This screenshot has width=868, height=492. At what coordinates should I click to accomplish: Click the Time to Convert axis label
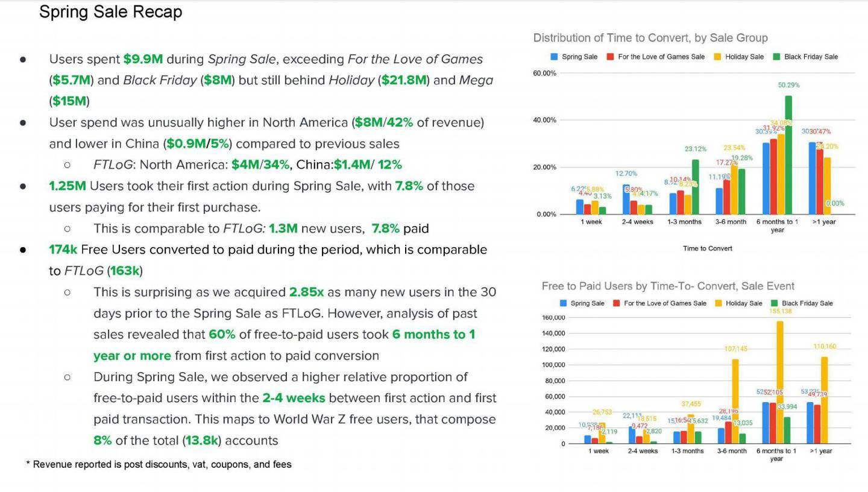click(x=708, y=248)
